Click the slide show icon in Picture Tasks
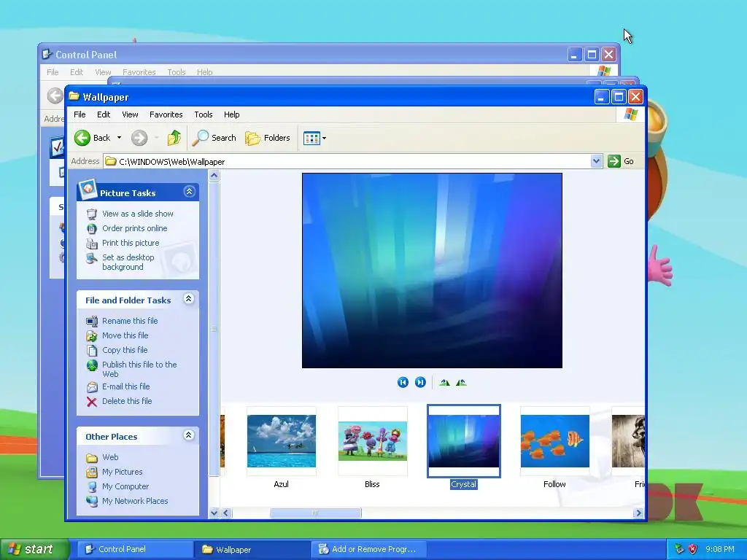 pos(91,214)
